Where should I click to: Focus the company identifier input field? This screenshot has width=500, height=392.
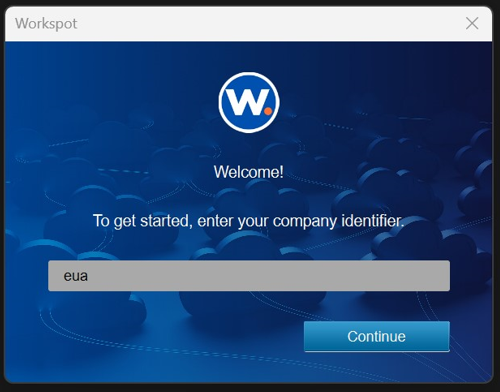click(x=249, y=276)
